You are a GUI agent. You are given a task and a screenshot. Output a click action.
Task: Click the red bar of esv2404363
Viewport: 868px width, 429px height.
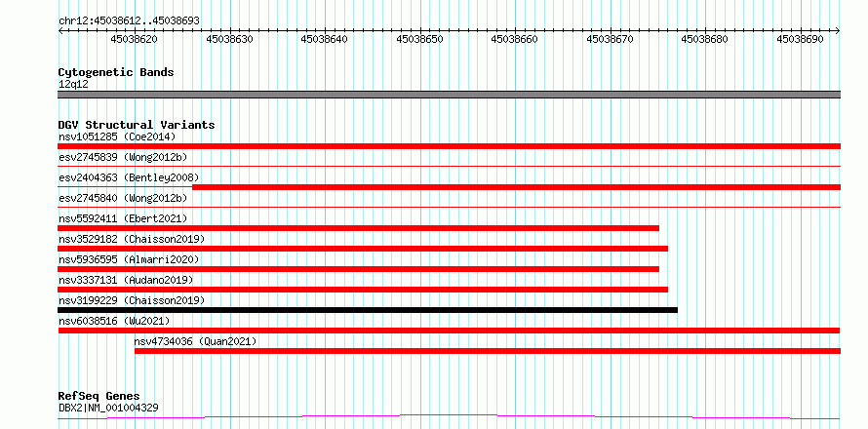pos(517,187)
